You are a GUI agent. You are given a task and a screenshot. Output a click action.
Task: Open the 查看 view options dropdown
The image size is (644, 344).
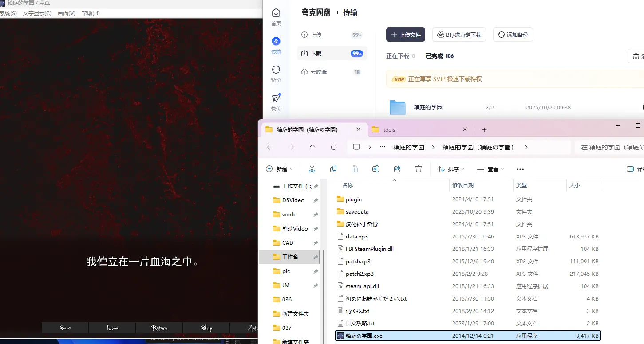click(490, 169)
